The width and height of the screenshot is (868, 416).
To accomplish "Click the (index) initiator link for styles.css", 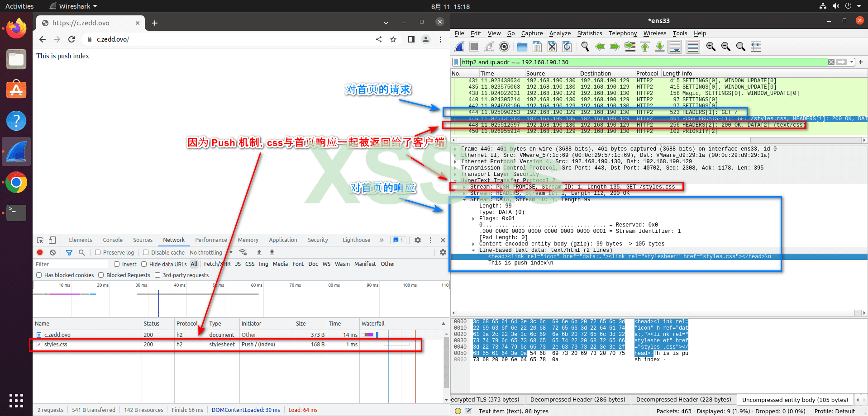I will pyautogui.click(x=267, y=345).
